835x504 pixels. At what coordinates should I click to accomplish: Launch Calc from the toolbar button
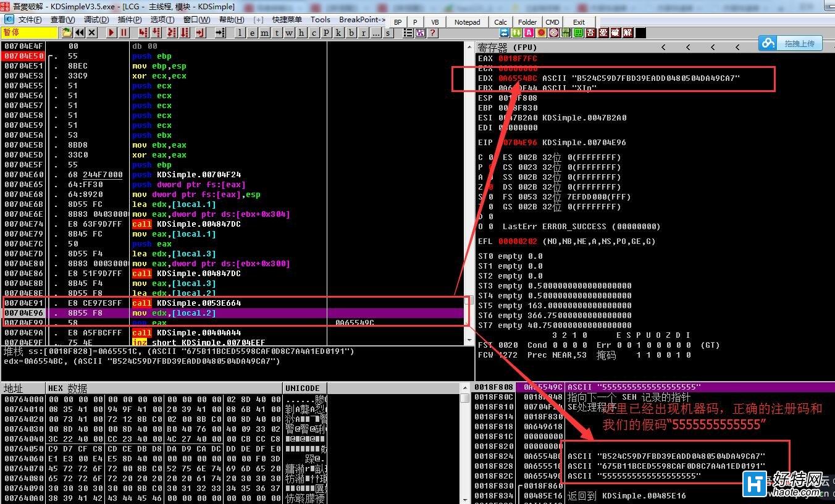click(x=500, y=22)
